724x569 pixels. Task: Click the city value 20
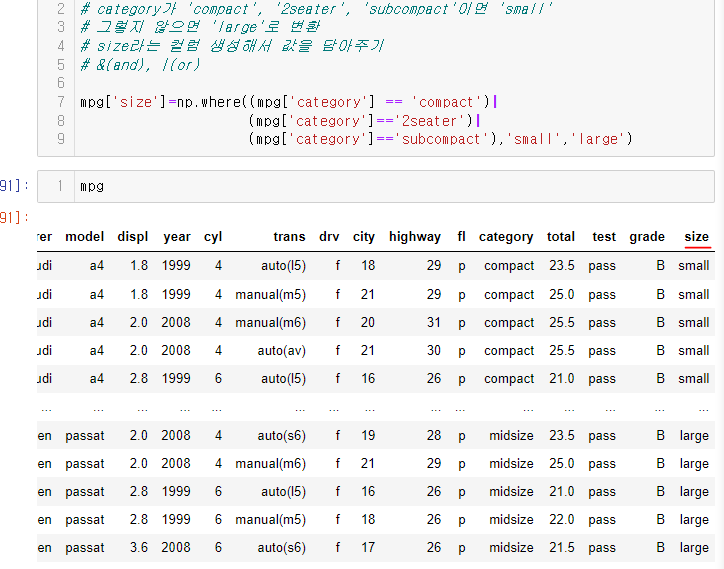coord(368,322)
